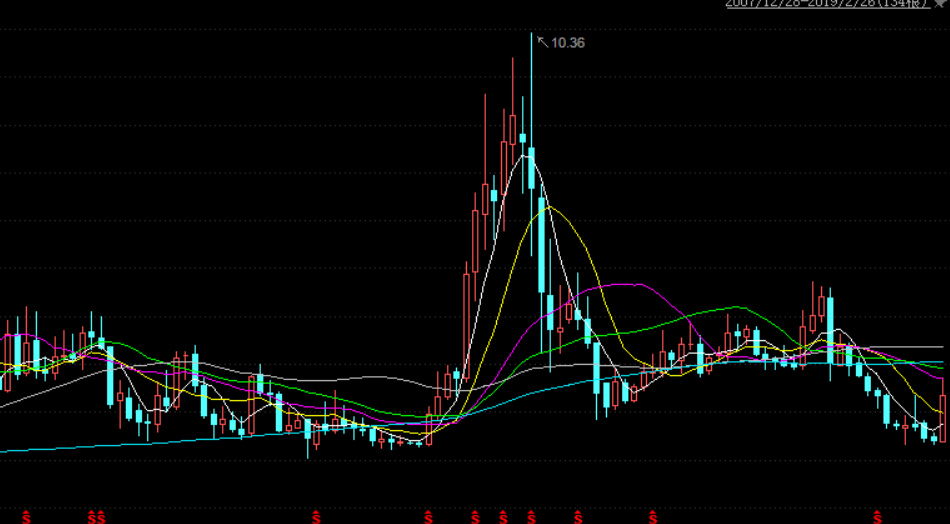Click the rightmost red marker on bottom axis
Image resolution: width=950 pixels, height=524 pixels.
coord(877,517)
